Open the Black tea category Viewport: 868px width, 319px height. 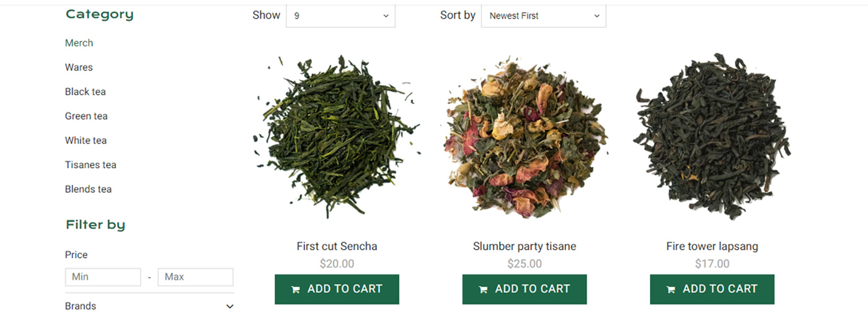click(x=85, y=92)
